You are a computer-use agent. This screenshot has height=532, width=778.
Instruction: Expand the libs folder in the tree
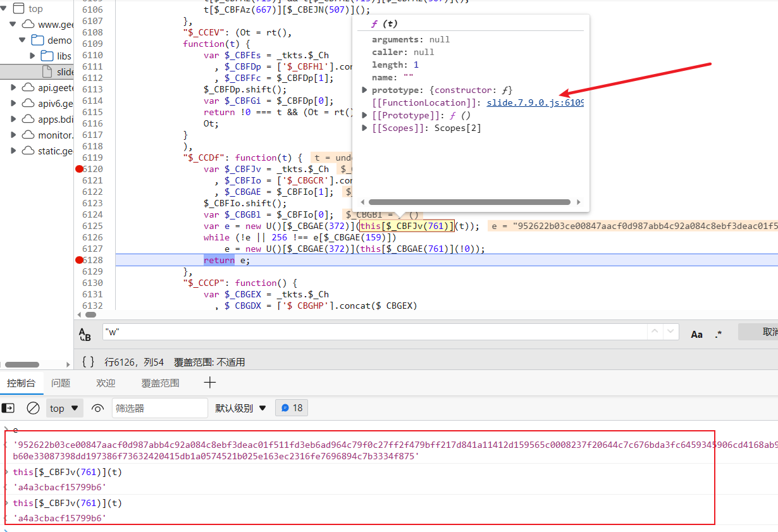(33, 56)
